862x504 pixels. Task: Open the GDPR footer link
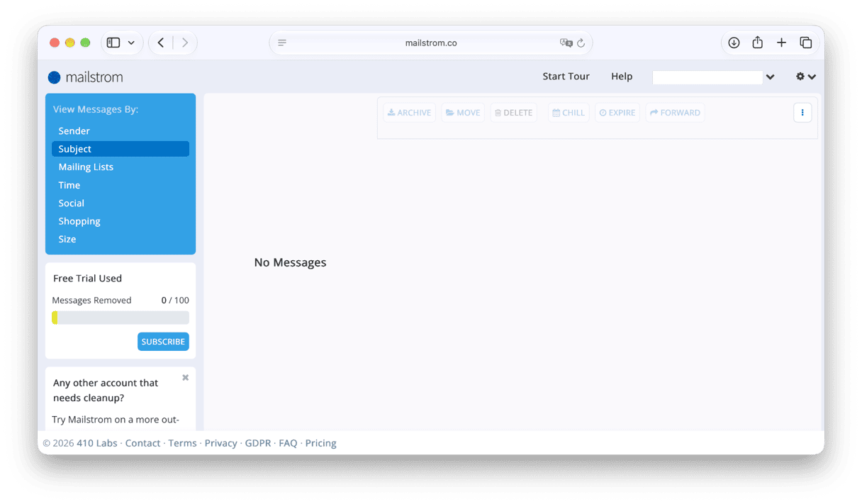click(x=258, y=443)
